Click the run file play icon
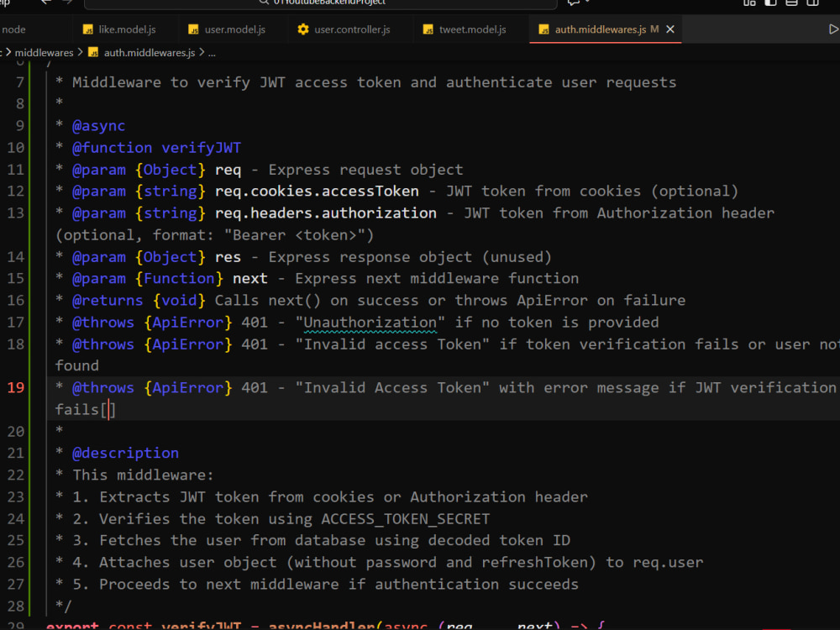 coord(833,29)
